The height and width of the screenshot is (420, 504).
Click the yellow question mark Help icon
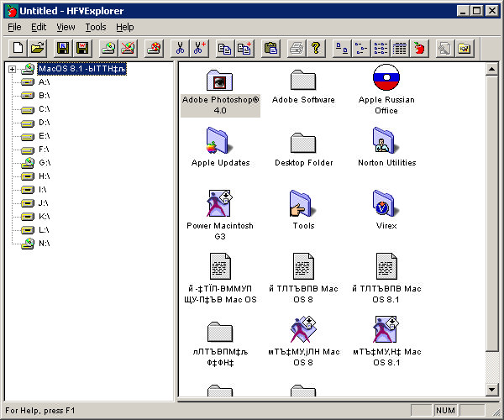(316, 48)
